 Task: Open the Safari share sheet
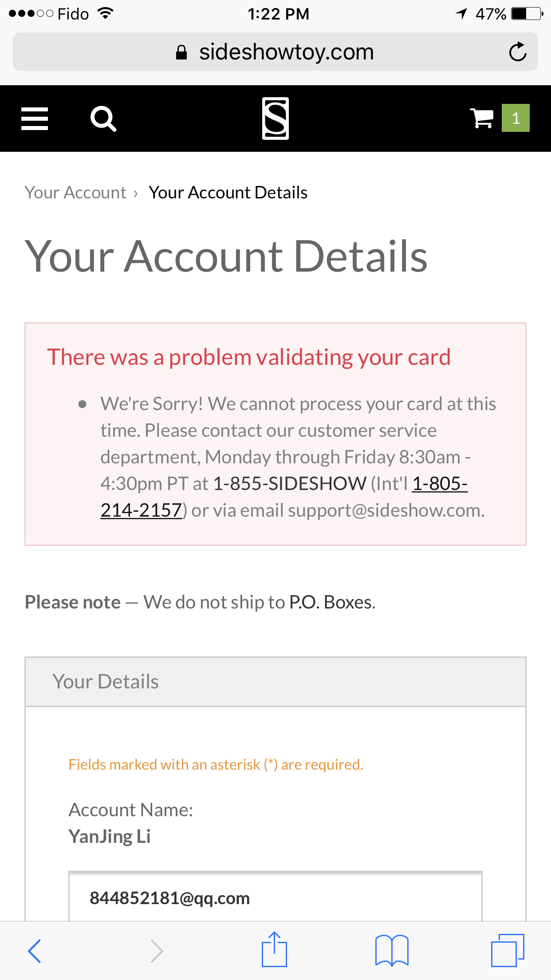click(275, 950)
